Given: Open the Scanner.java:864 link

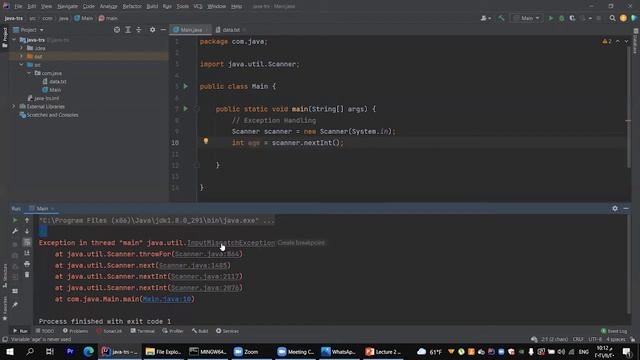Looking at the screenshot, I should pyautogui.click(x=207, y=254).
